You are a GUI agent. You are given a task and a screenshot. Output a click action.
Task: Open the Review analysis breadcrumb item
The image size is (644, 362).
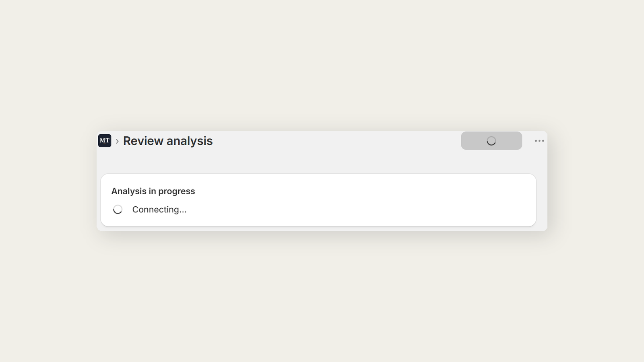(x=168, y=141)
